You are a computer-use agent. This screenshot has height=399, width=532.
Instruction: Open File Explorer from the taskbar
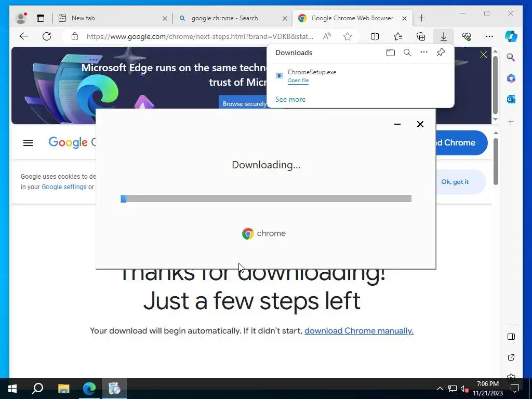(x=63, y=389)
